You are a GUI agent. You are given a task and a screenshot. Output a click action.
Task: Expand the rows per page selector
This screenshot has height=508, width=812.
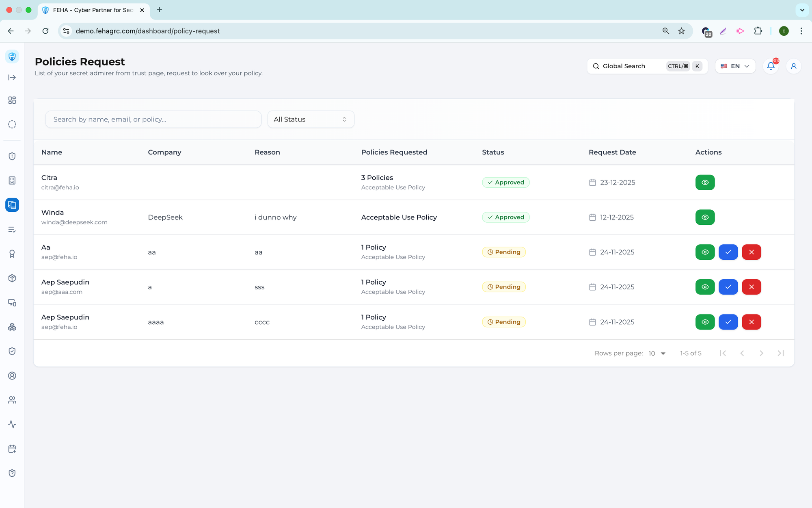[657, 353]
